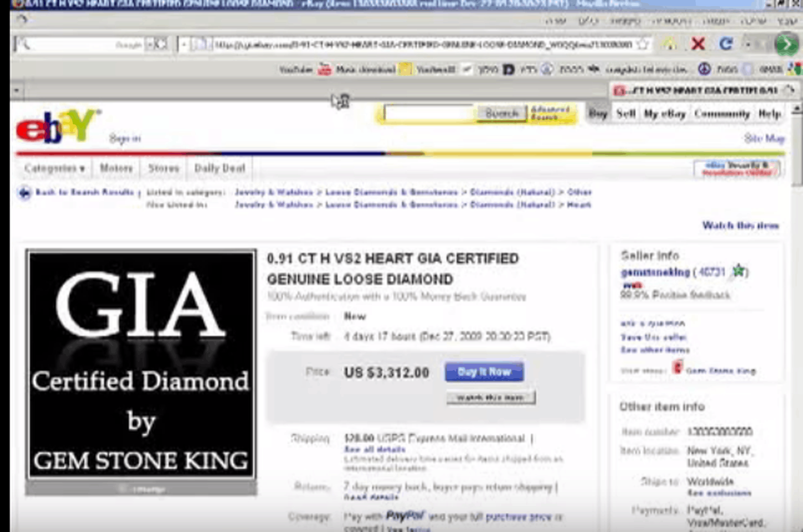Click the red X Stop loading icon
This screenshot has width=803, height=532.
pyautogui.click(x=698, y=44)
